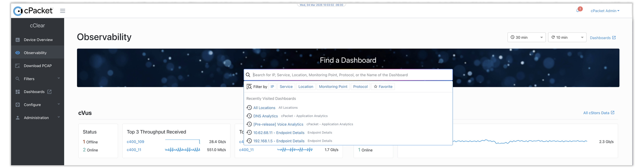Click the c400_109 received sparkline
Image resolution: width=644 pixels, height=168 pixels.
[x=182, y=142]
